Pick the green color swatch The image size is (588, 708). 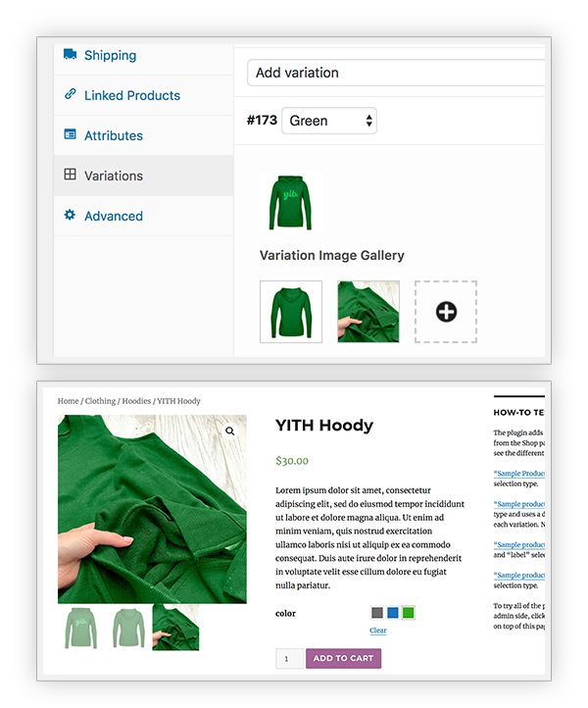pyautogui.click(x=408, y=613)
